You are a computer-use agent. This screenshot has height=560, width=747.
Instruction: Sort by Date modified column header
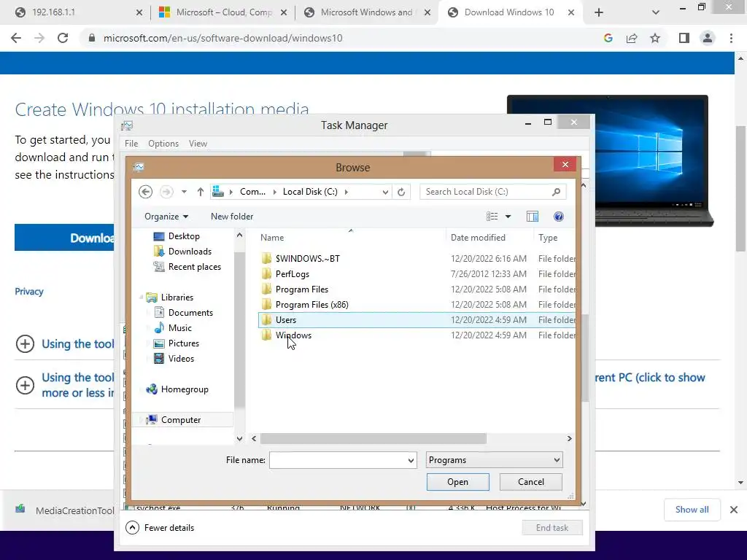[478, 238]
